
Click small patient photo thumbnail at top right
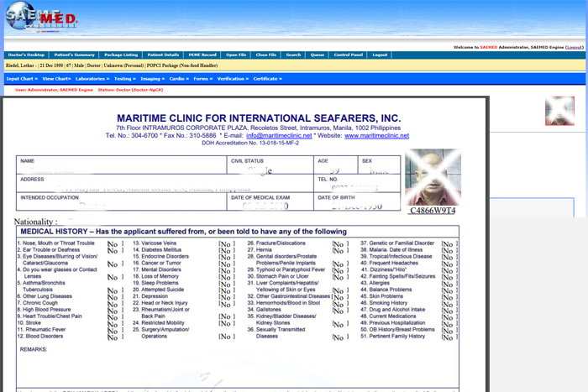point(559,111)
